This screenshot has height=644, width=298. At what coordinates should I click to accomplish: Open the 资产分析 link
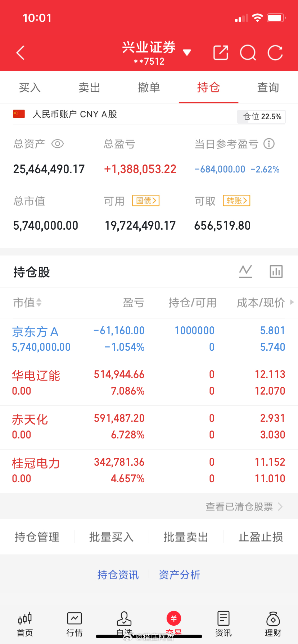[180, 575]
